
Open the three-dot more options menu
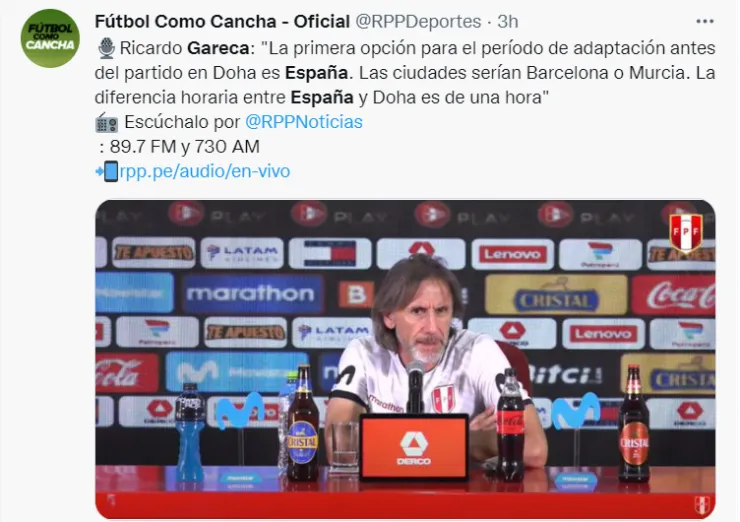pyautogui.click(x=705, y=21)
